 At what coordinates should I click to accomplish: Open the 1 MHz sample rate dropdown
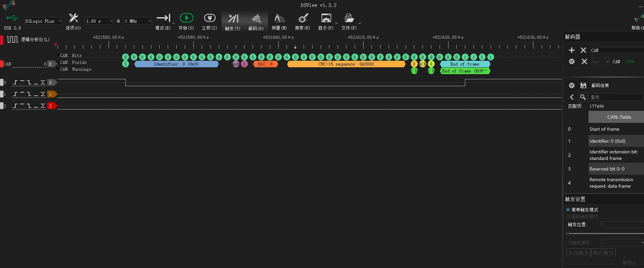[138, 21]
